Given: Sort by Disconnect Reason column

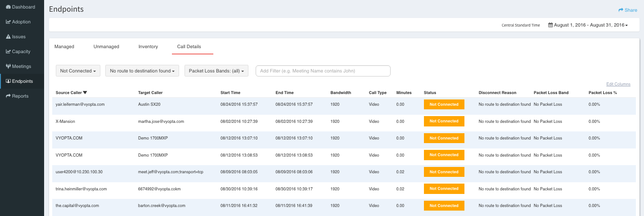Looking at the screenshot, I should click(497, 93).
